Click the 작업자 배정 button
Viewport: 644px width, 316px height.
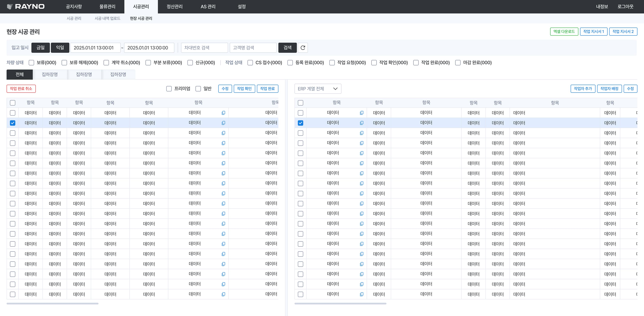(609, 89)
